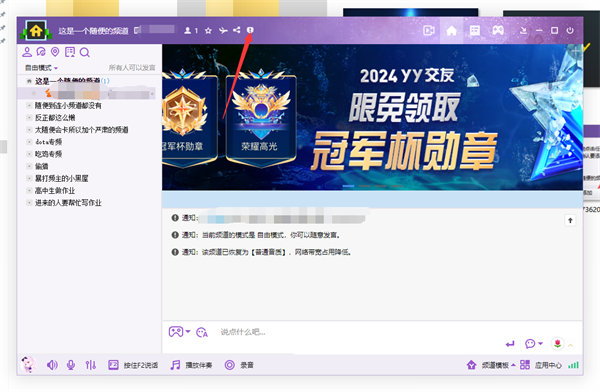
Task: Favorite this channel with the star icon
Action: (x=208, y=30)
